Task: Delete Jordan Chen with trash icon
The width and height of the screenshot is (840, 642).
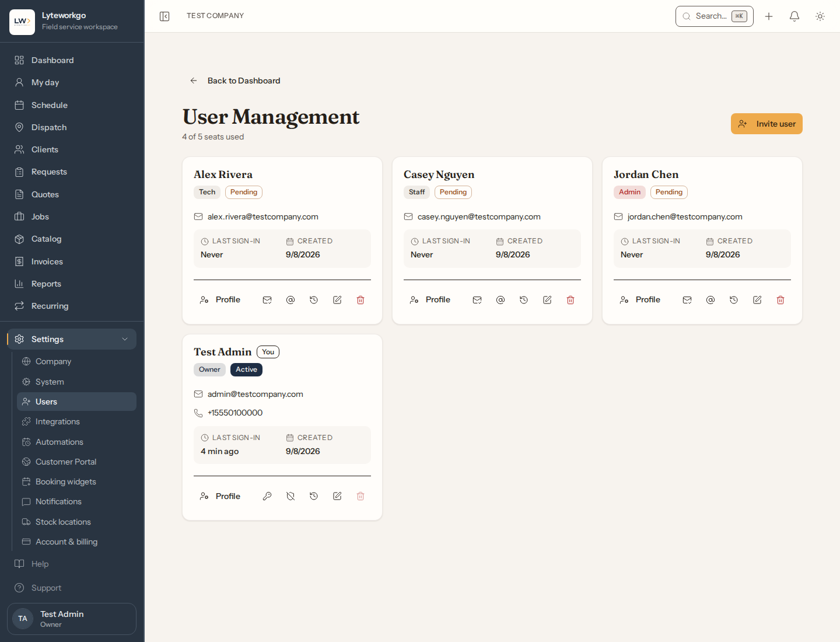Action: [x=780, y=300]
